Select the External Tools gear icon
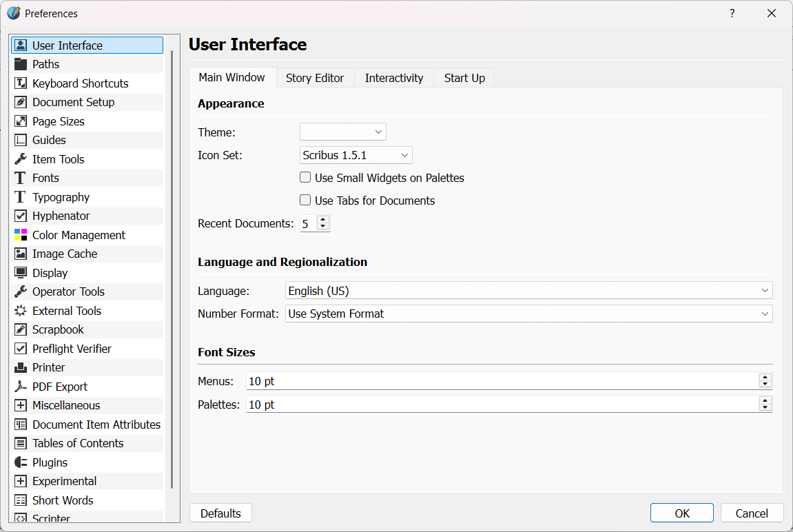Viewport: 793px width, 532px height. click(21, 311)
